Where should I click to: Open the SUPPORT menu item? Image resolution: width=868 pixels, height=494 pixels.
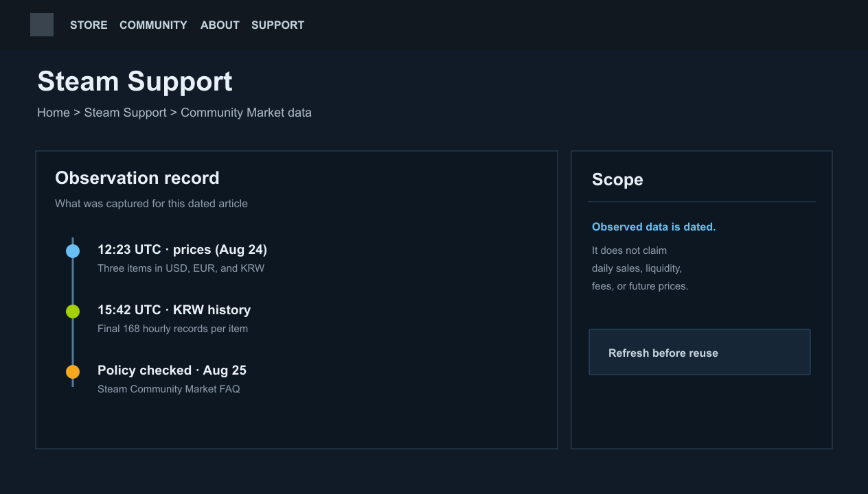tap(277, 25)
